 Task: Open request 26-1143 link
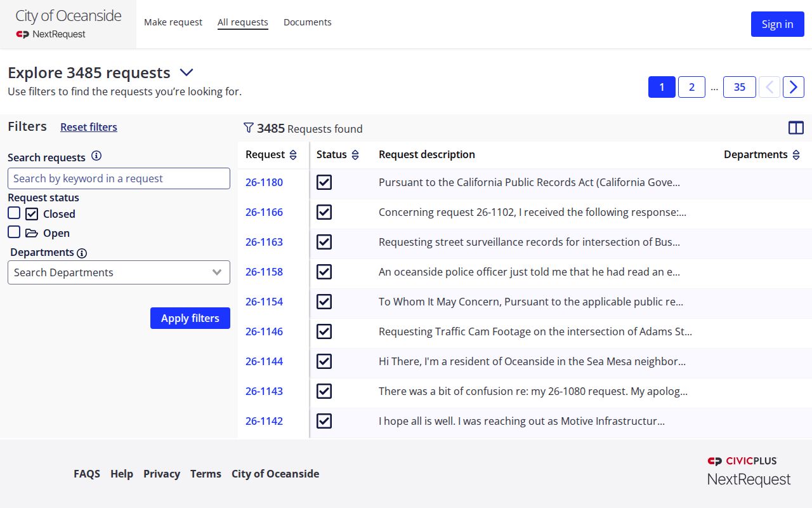pyautogui.click(x=264, y=391)
